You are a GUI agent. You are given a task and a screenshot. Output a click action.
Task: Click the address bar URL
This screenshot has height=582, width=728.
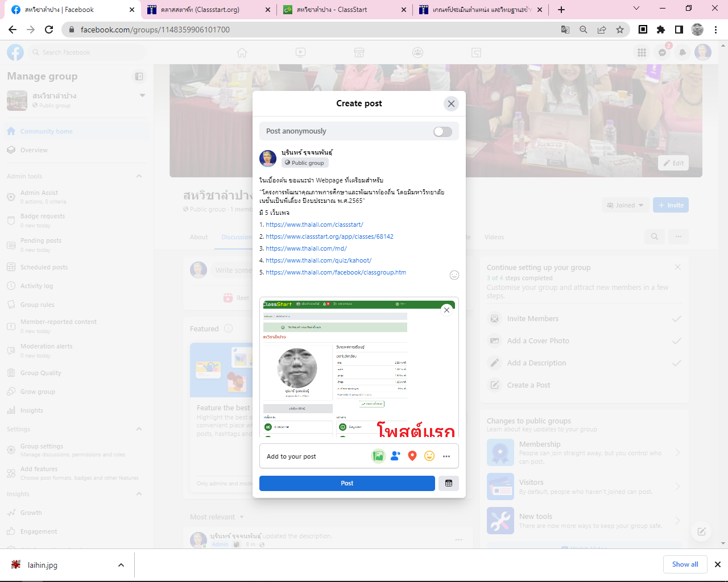pos(155,30)
